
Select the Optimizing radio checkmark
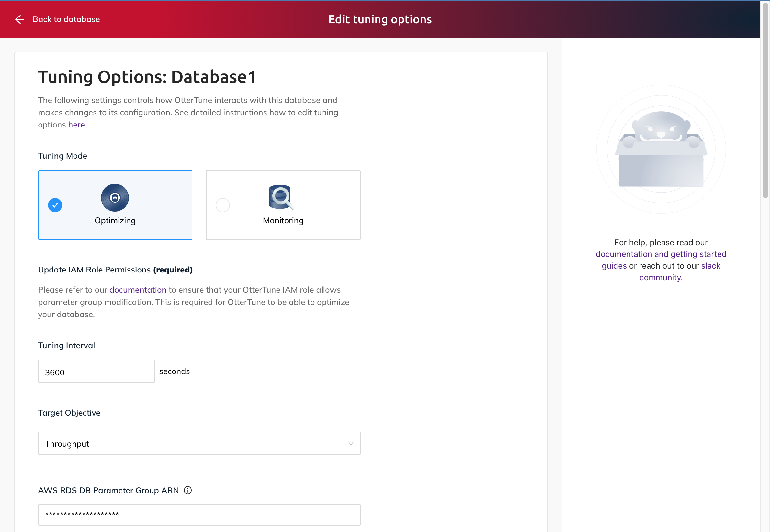[55, 205]
